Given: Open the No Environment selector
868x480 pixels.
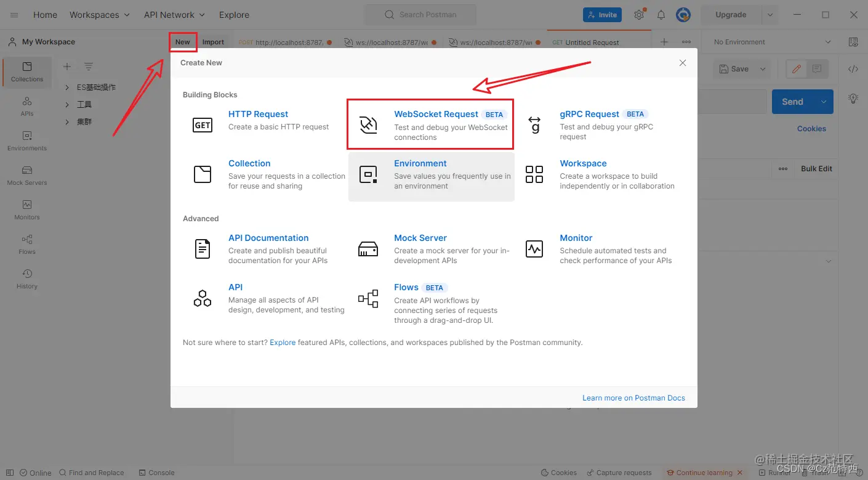Looking at the screenshot, I should [770, 41].
